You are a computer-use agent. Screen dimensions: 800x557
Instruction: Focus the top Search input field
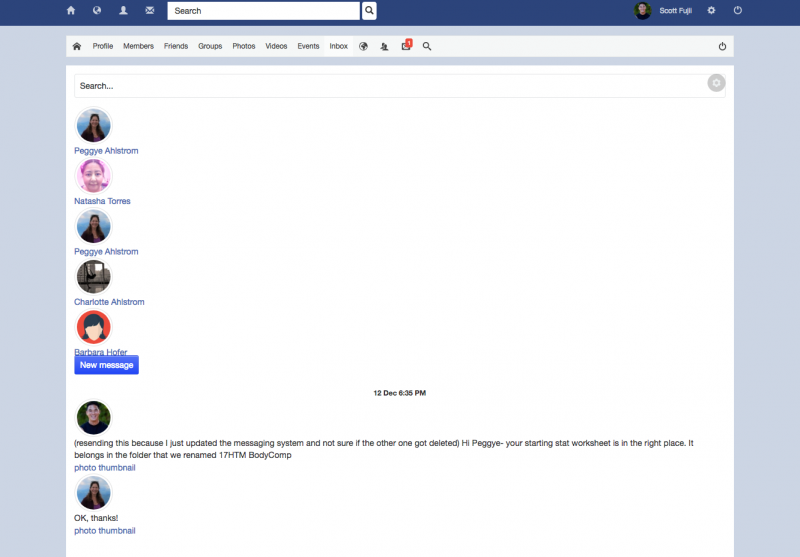(263, 11)
